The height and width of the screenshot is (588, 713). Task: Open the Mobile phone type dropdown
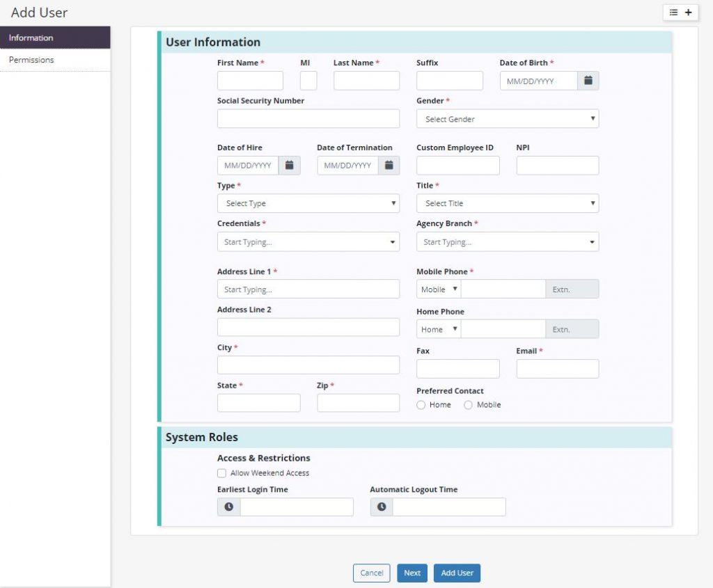(439, 289)
